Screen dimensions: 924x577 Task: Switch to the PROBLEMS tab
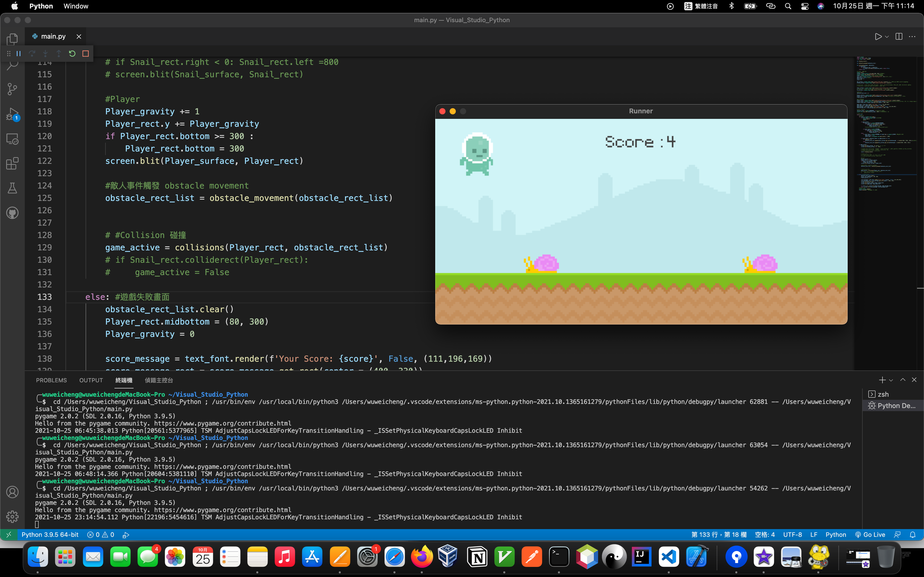51,380
